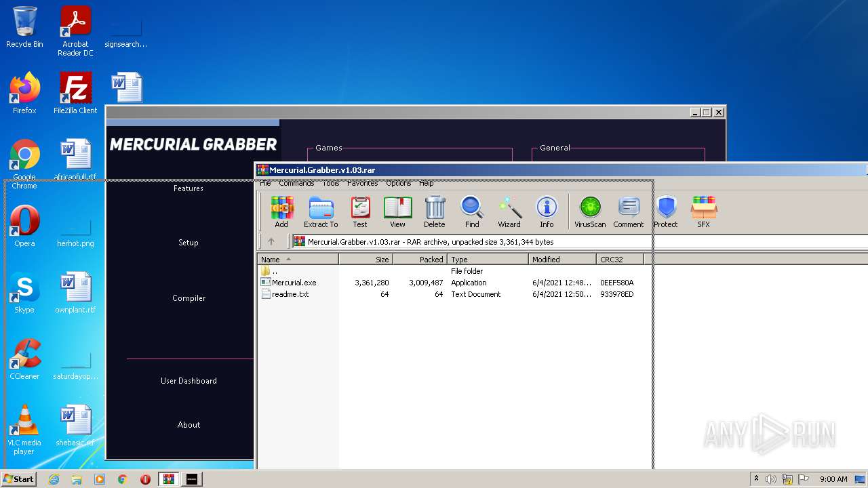868x488 pixels.
Task: Open About in Mercurial Grabber
Action: pos(189,425)
